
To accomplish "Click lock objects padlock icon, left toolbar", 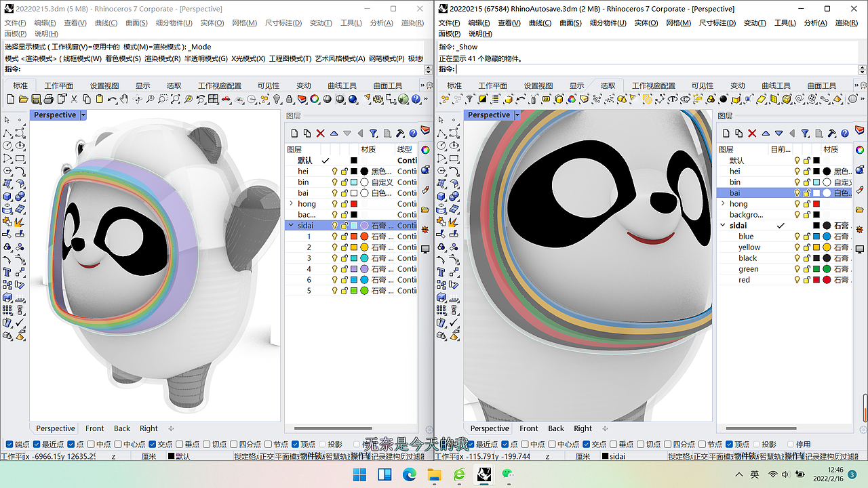I will tap(290, 99).
